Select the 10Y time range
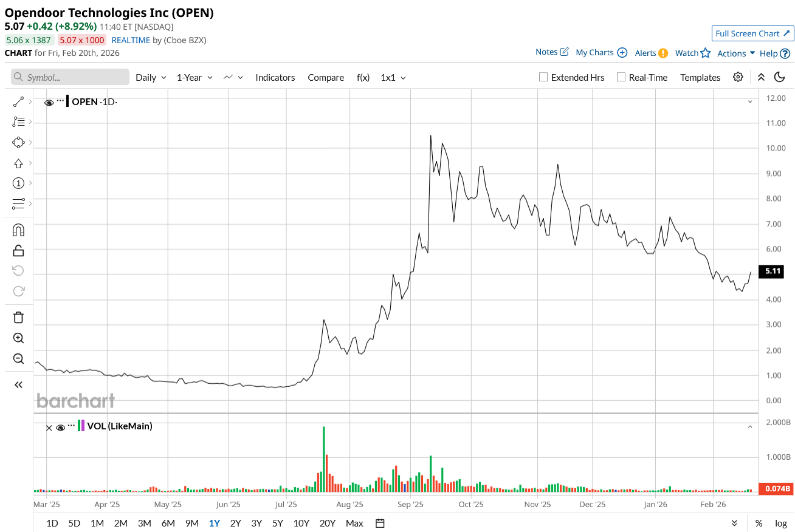 tap(301, 523)
